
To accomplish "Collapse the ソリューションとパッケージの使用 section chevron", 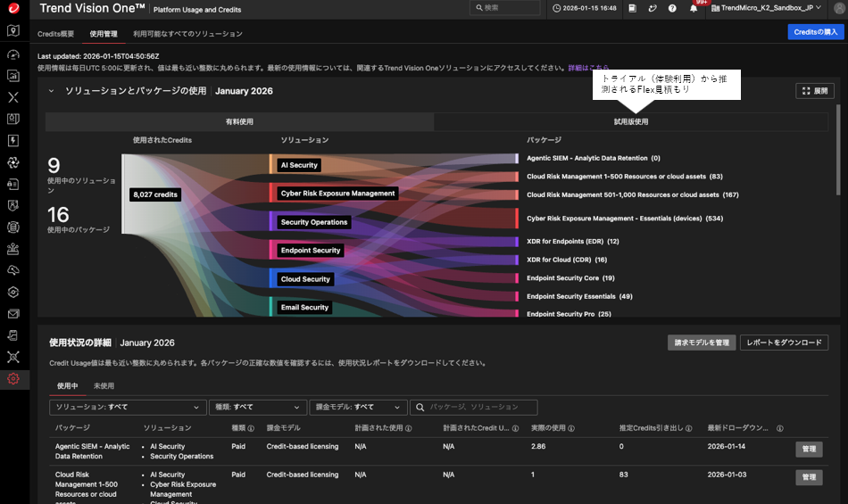I will click(52, 91).
